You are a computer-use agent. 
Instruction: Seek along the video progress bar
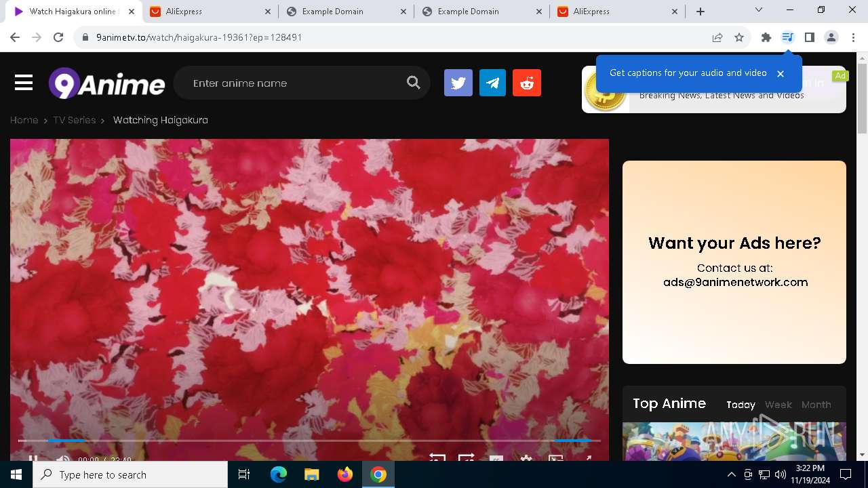309,441
